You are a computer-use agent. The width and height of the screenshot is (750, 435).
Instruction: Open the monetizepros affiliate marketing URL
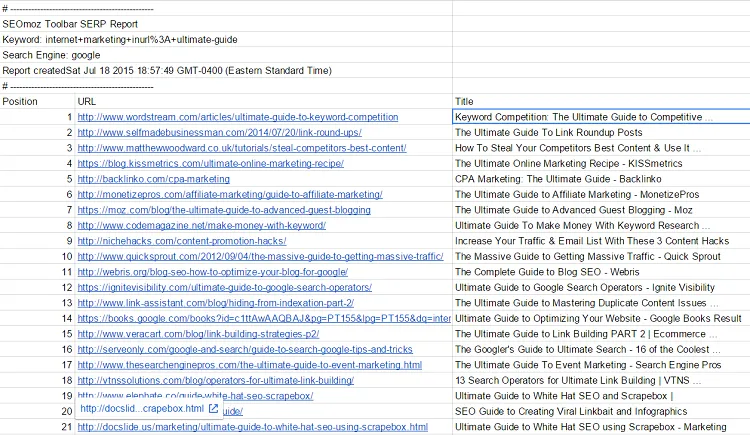click(x=230, y=195)
